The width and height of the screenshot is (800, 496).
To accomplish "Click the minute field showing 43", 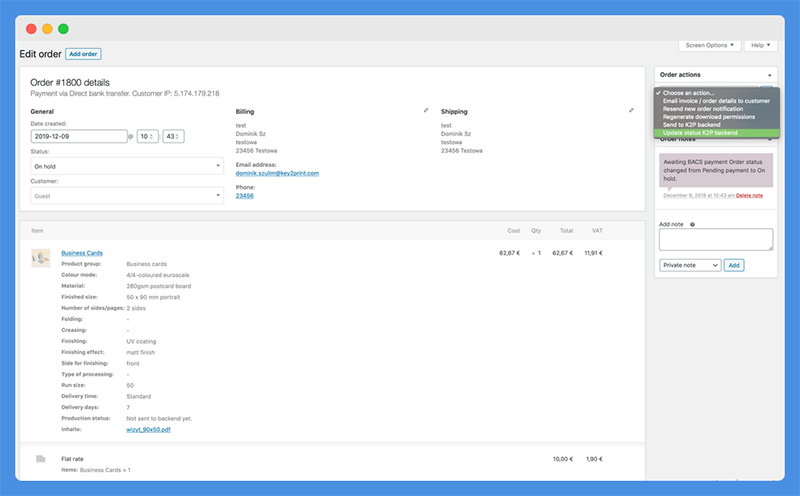I will tap(173, 136).
